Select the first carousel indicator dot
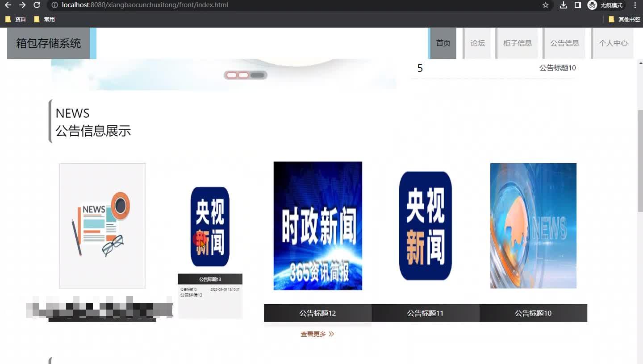Image resolution: width=643 pixels, height=364 pixels. tap(231, 75)
